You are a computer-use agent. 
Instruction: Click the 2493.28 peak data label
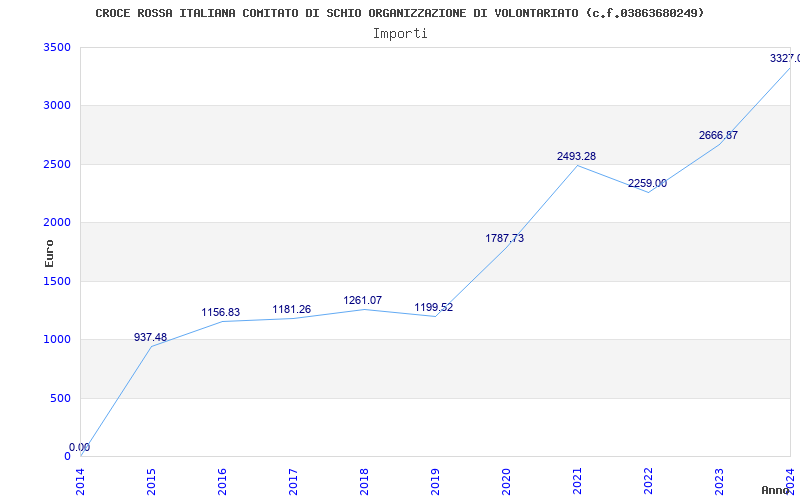576,157
